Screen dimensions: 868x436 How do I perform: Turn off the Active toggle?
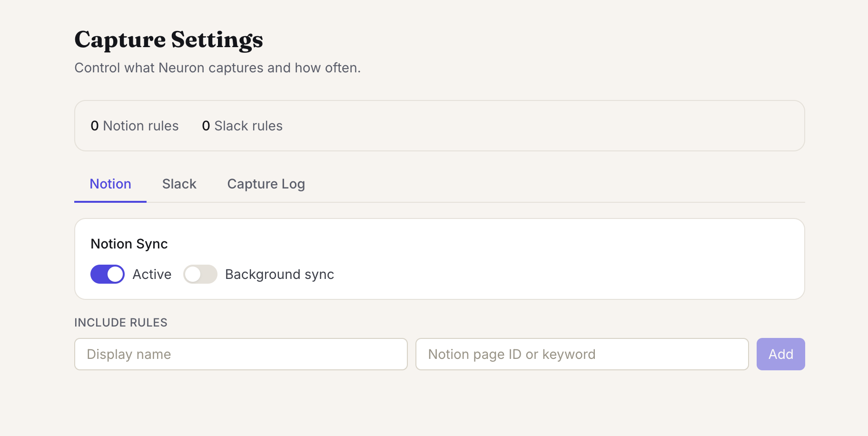(108, 274)
